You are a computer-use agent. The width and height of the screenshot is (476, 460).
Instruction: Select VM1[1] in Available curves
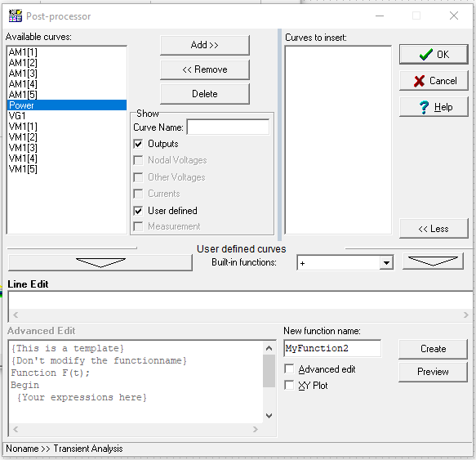point(66,127)
